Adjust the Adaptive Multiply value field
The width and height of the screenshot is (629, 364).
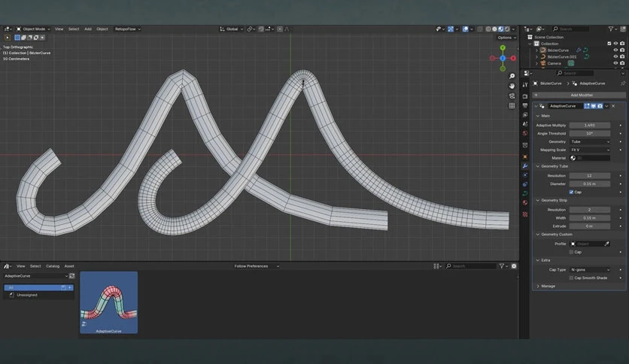click(x=590, y=125)
